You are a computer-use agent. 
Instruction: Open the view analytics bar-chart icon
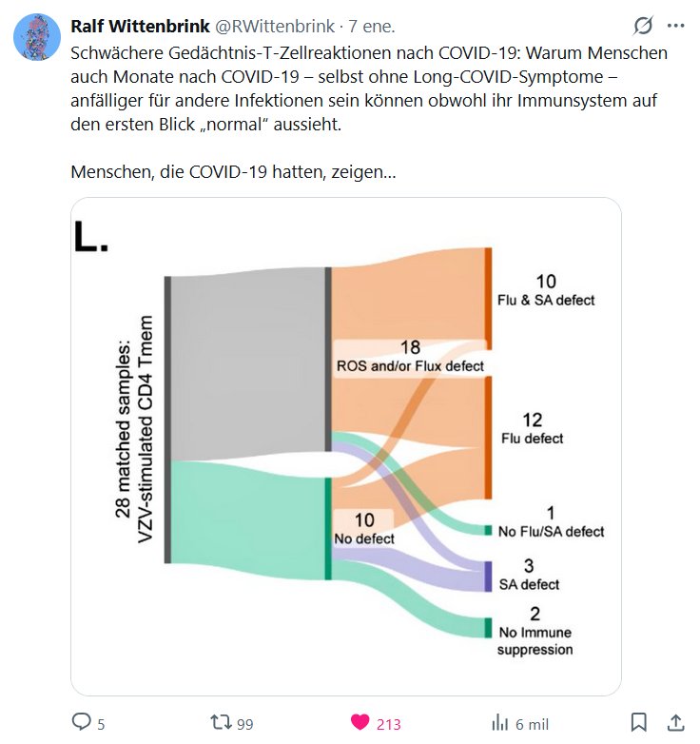(499, 723)
